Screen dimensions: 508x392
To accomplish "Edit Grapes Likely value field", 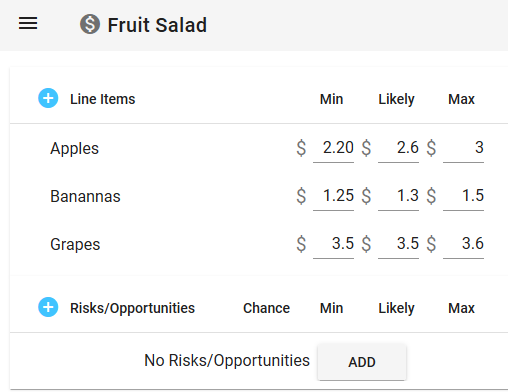I will (x=398, y=244).
